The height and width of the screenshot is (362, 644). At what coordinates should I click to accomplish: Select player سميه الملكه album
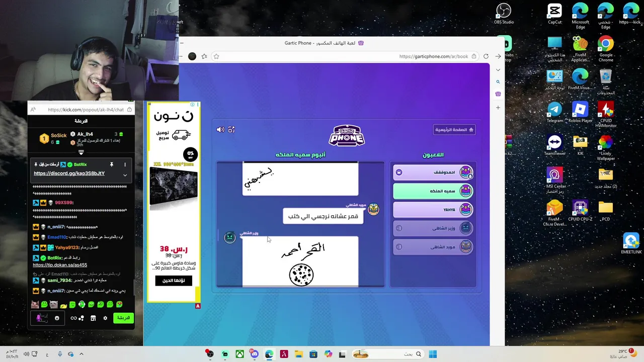coord(433,191)
